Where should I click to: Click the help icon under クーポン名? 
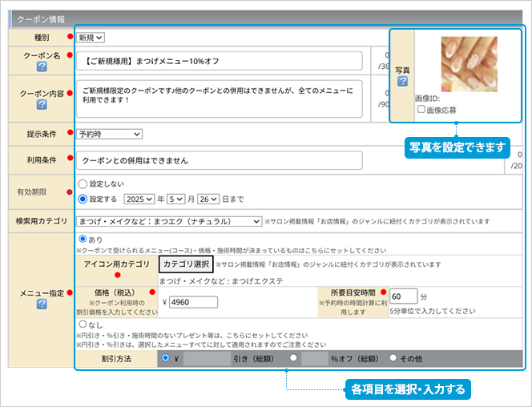coord(41,66)
